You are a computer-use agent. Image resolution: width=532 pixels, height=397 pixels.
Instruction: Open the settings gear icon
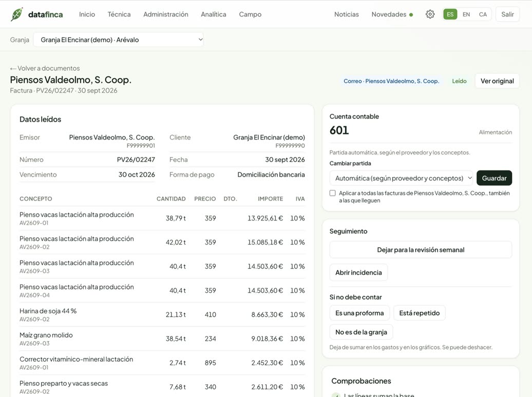click(x=430, y=14)
